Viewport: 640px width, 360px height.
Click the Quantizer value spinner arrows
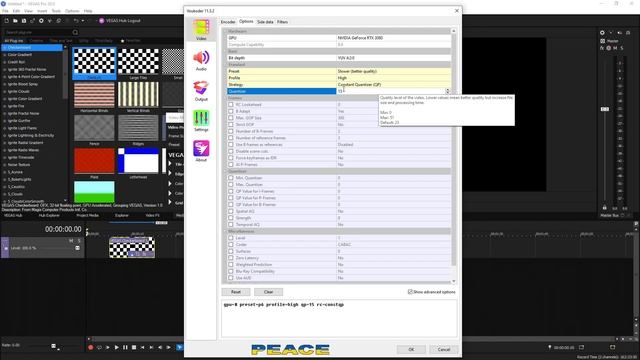pyautogui.click(x=448, y=91)
